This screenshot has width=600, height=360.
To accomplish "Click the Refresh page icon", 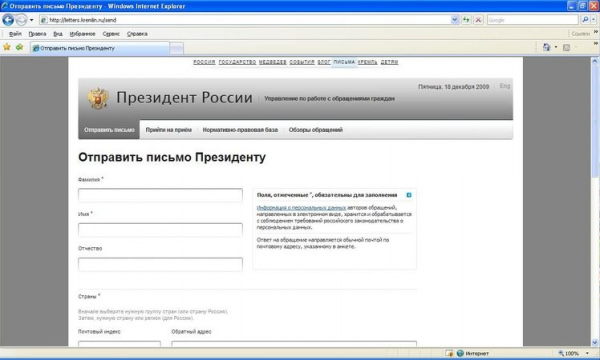I will pyautogui.click(x=466, y=20).
